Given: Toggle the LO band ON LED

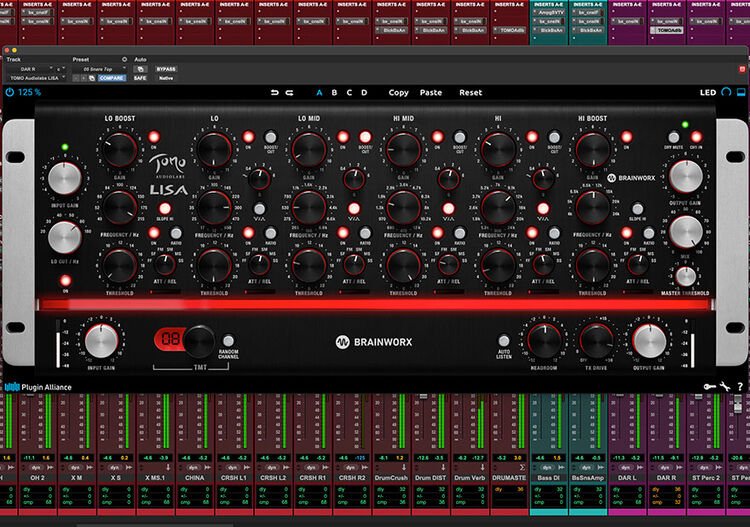Looking at the screenshot, I should click(249, 137).
